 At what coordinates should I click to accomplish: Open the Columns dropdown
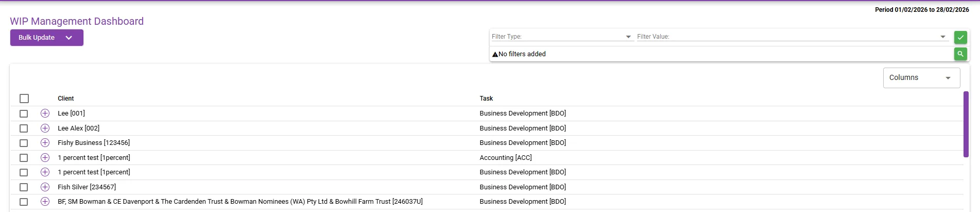point(921,78)
